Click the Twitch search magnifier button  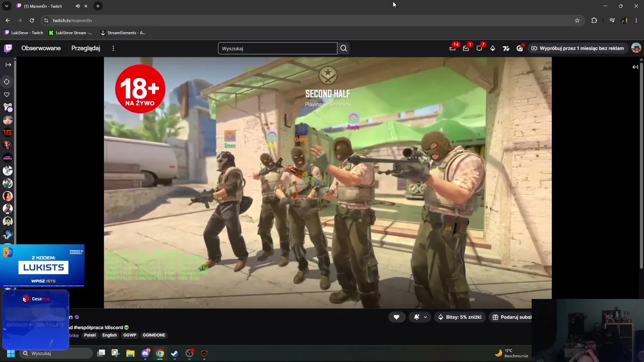pyautogui.click(x=344, y=48)
